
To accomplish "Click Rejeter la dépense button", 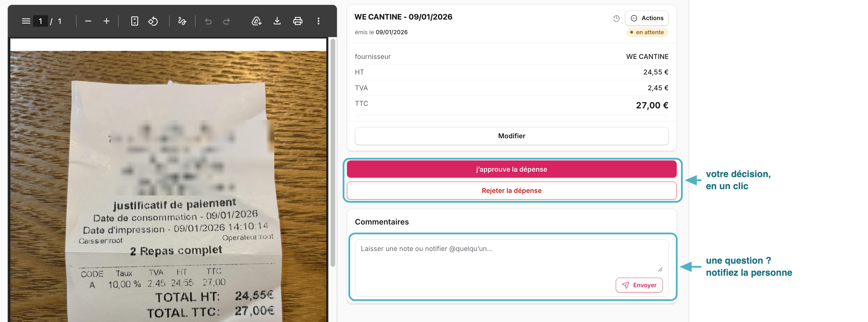I will pos(512,191).
